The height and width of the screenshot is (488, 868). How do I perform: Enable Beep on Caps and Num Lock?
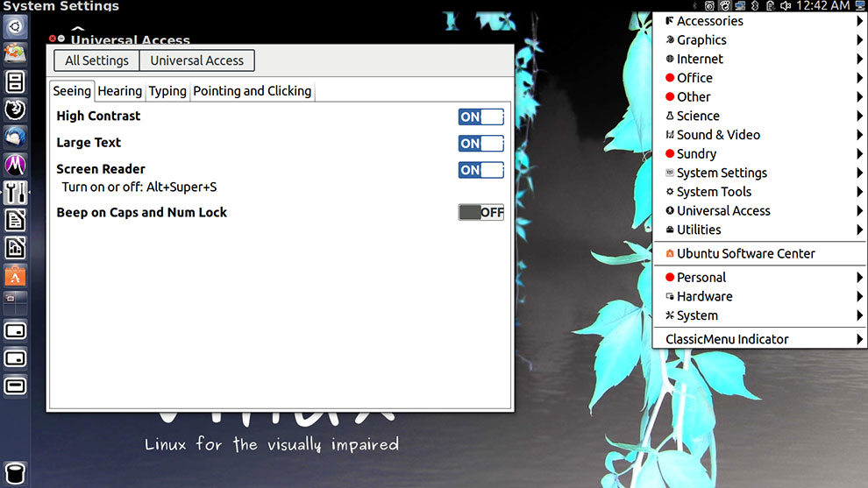[480, 212]
